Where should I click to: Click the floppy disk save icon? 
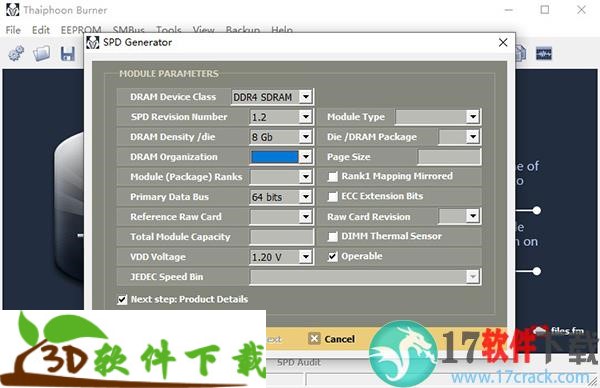click(x=68, y=54)
